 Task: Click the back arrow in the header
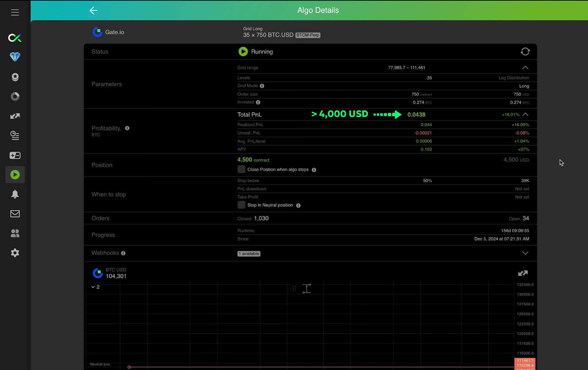click(93, 10)
